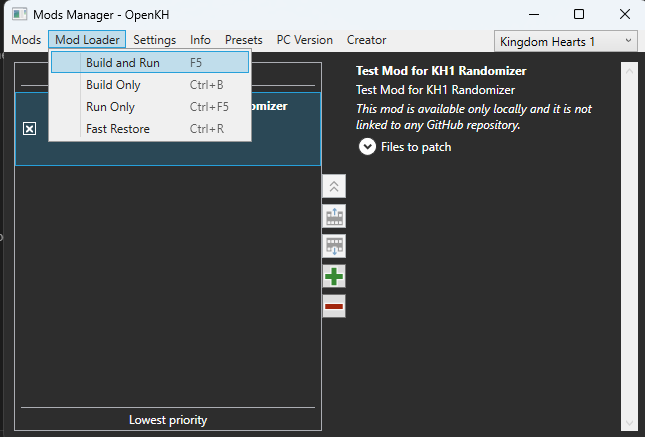Screen dimensions: 645x437
Task: Expand the Files to patch section
Action: (x=367, y=146)
